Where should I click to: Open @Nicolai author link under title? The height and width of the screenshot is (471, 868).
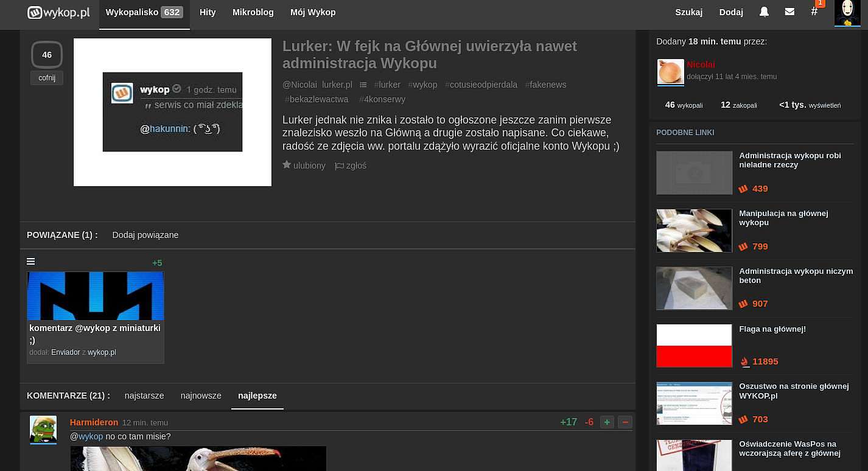[300, 85]
